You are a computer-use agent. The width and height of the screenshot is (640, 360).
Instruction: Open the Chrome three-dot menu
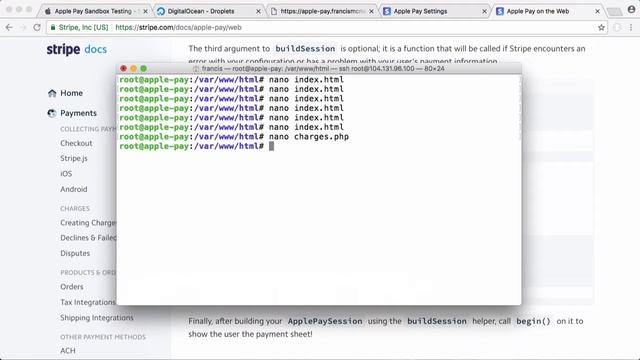tap(631, 27)
